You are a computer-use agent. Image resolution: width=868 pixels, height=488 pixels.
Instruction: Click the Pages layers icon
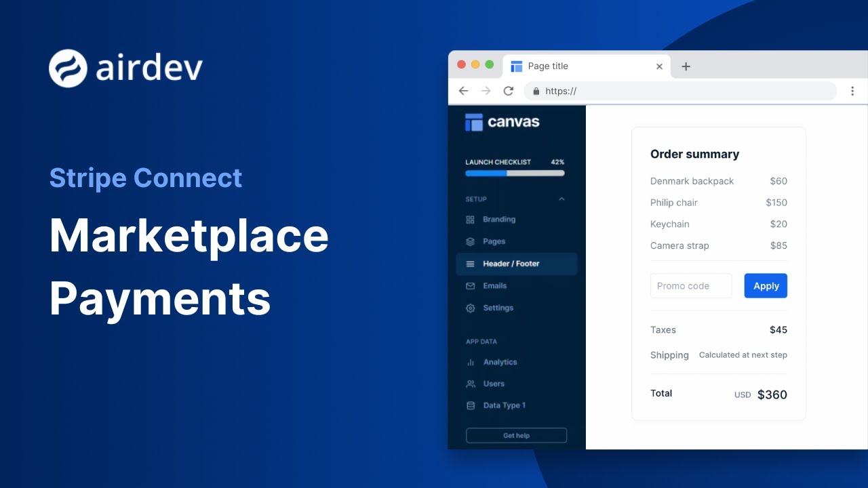tap(471, 241)
